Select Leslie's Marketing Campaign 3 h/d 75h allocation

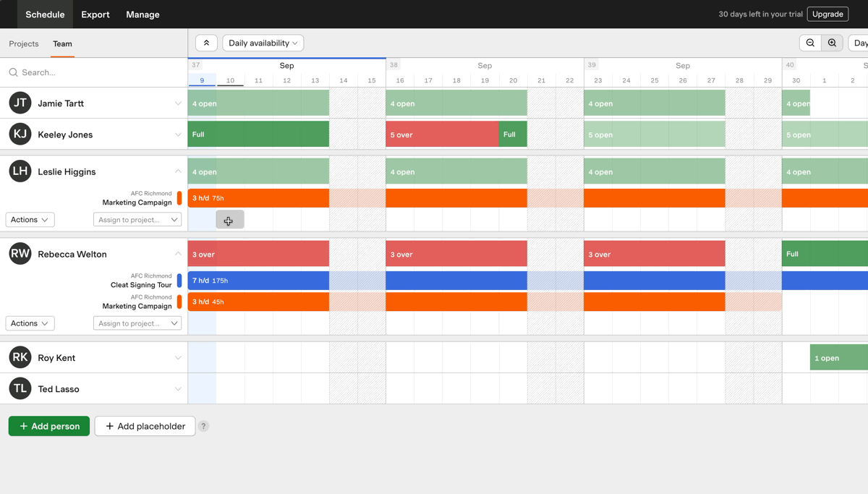coord(258,198)
